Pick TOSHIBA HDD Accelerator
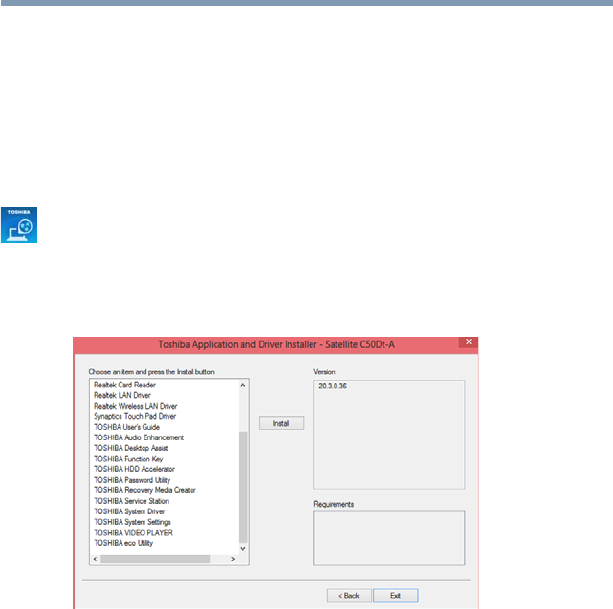The height and width of the screenshot is (609, 613). click(x=134, y=469)
